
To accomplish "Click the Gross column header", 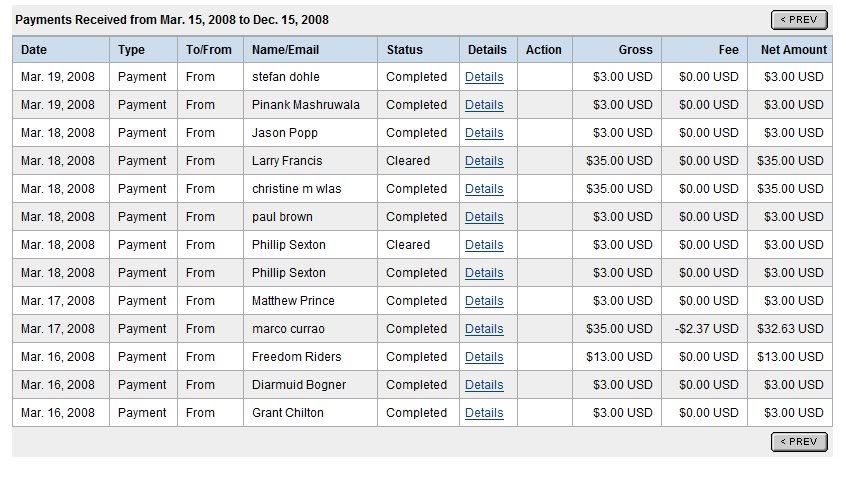I will point(635,50).
